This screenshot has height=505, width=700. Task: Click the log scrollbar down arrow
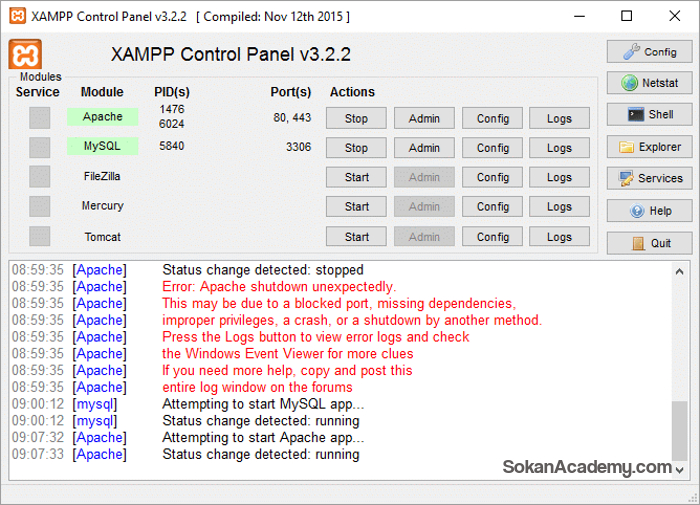(x=679, y=470)
